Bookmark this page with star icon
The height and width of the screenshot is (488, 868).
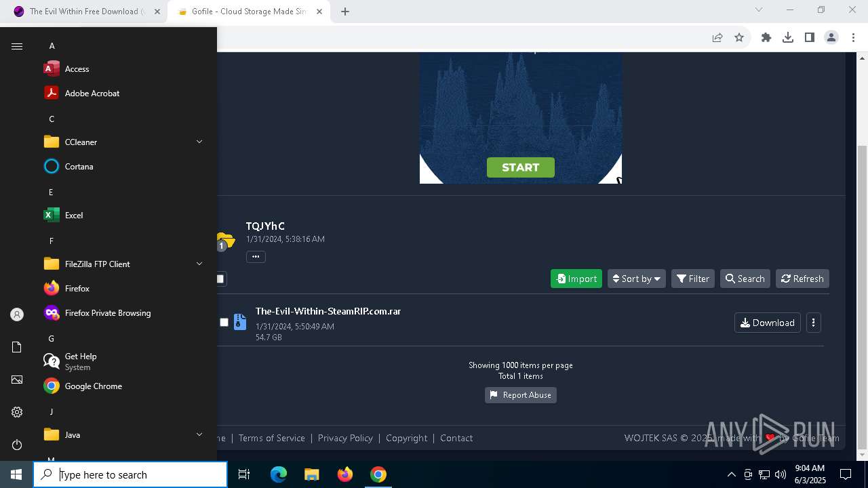click(x=739, y=38)
